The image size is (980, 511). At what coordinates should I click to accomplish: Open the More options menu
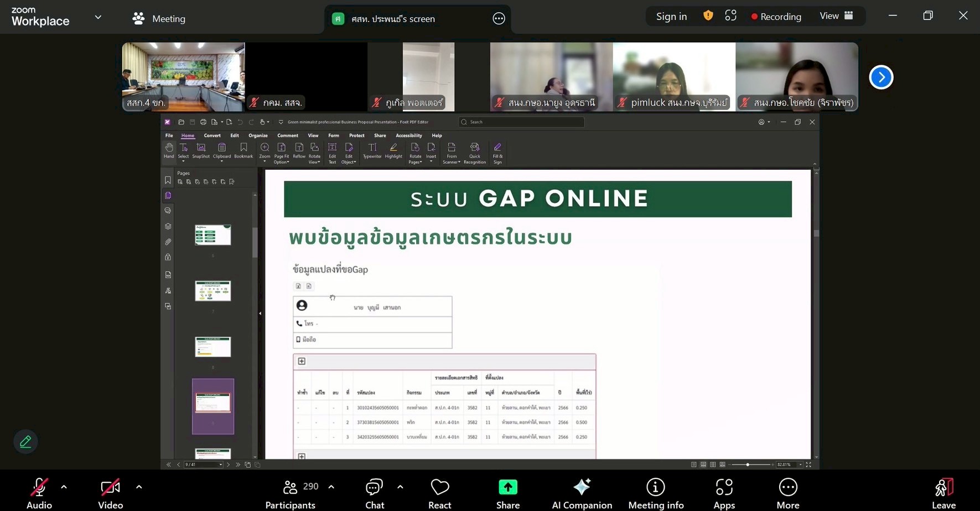787,493
